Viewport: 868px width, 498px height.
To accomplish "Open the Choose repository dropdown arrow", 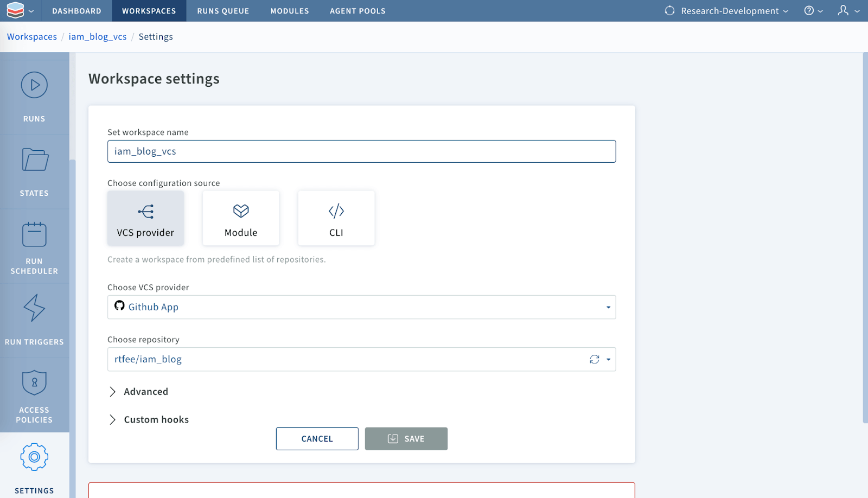I will (609, 359).
